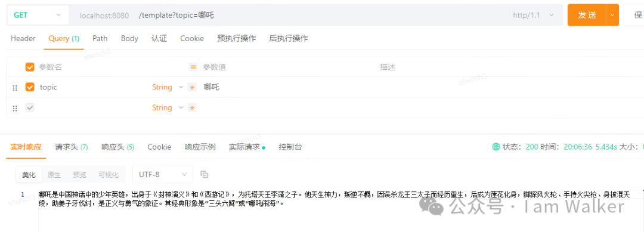Select the 预览 view mode
Image resolution: width=644 pixels, height=232 pixels.
80,175
